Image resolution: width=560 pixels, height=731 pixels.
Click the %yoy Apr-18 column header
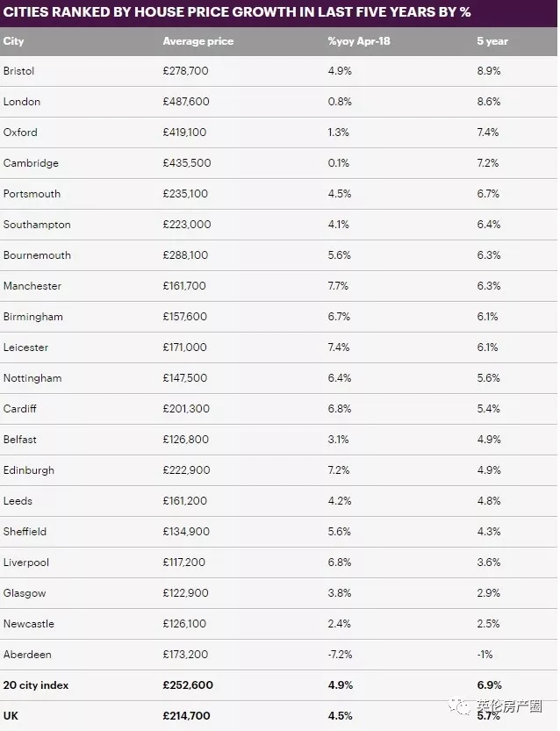coord(359,41)
